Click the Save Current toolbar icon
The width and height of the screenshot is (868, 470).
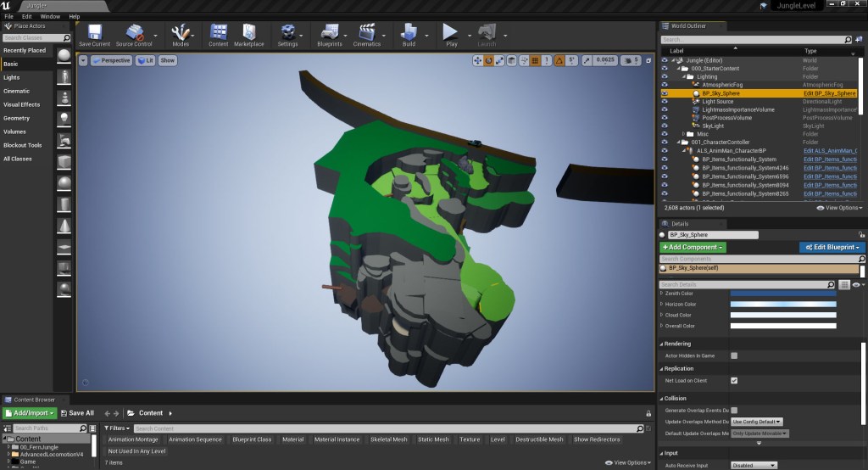(94, 32)
